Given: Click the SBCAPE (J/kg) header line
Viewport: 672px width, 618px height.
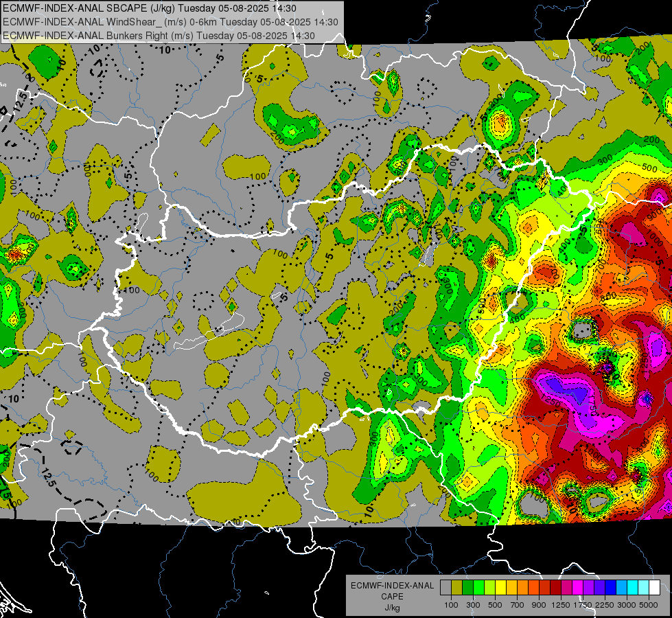Looking at the screenshot, I should click(149, 8).
